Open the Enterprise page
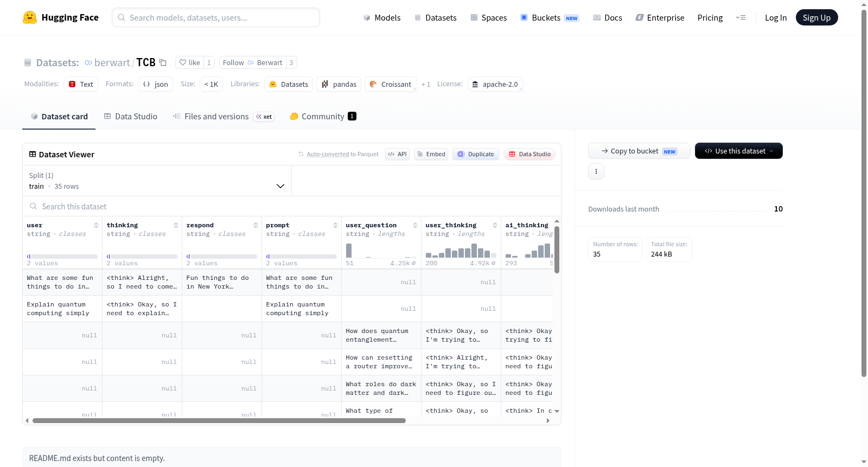 (660, 17)
